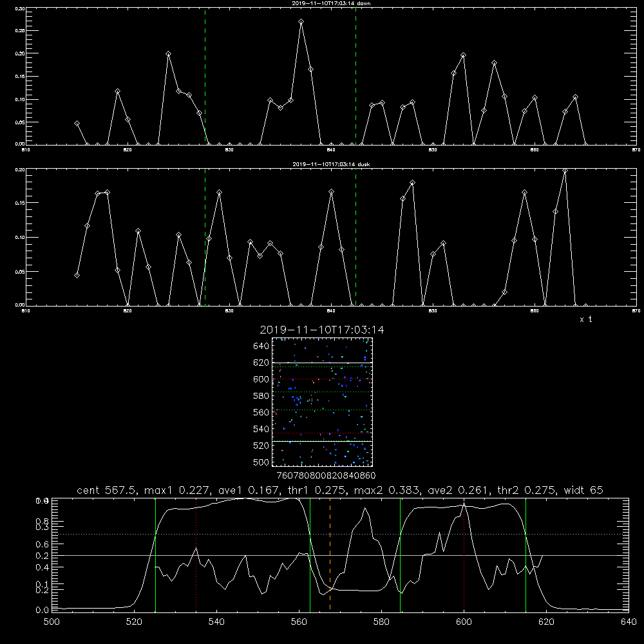Click the 'widt 65' header value

(x=583, y=490)
